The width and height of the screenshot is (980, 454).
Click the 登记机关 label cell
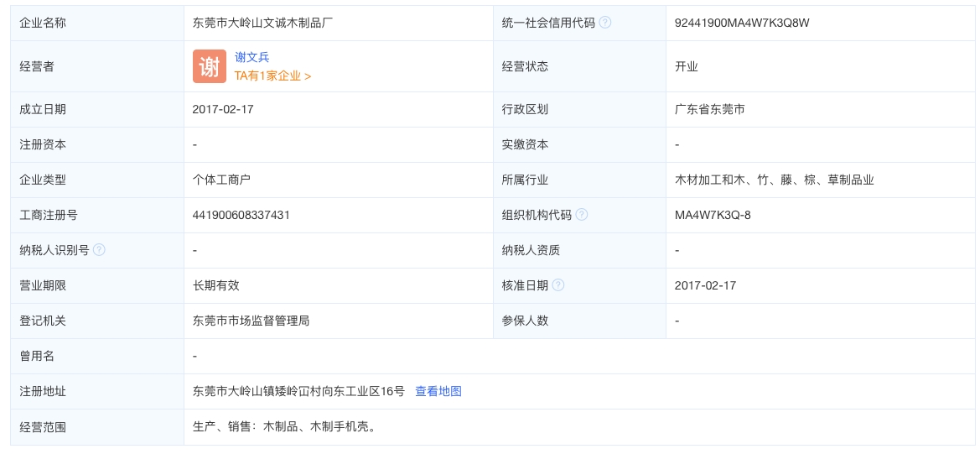[x=97, y=321]
